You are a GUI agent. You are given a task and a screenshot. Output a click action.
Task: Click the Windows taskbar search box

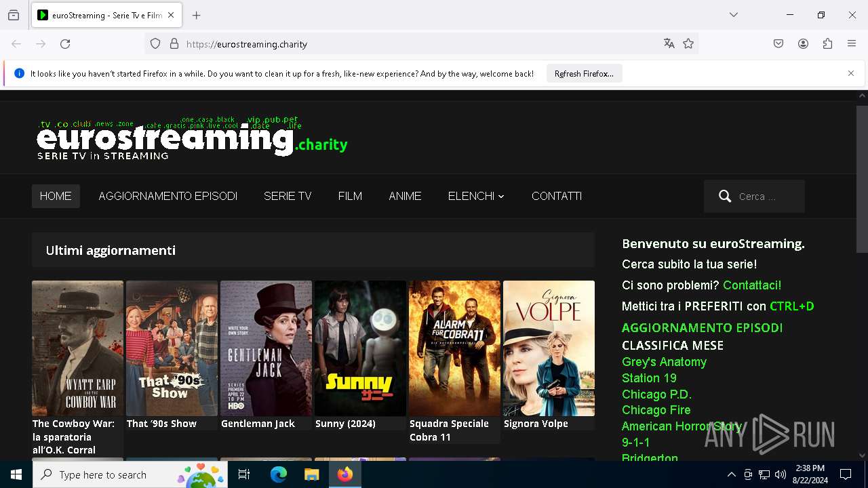click(x=130, y=474)
